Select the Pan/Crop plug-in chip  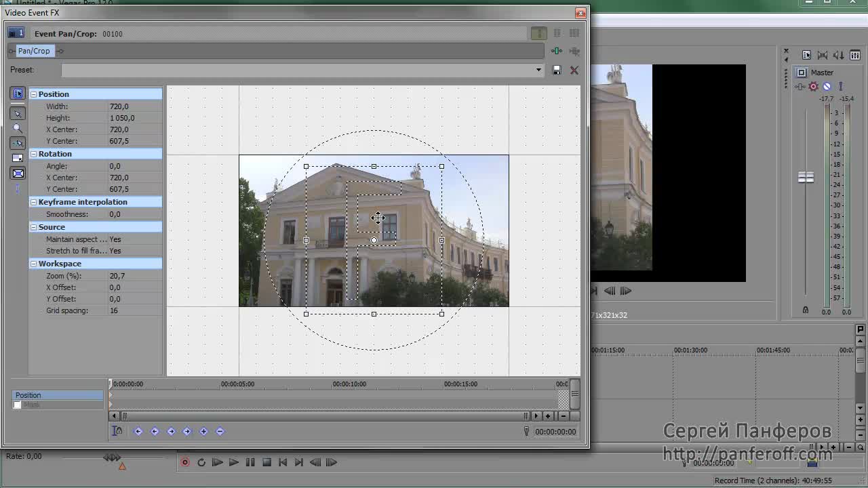[x=34, y=51]
